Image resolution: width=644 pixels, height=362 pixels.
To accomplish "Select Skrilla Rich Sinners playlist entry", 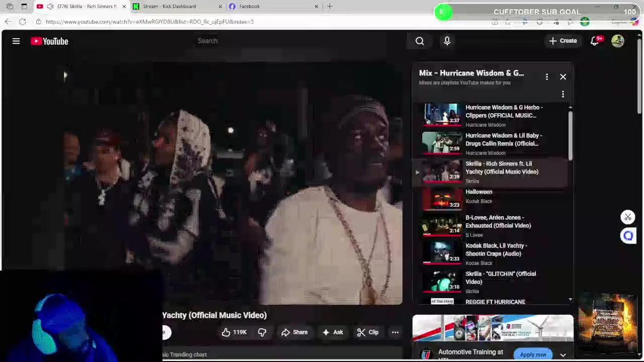I will 491,171.
